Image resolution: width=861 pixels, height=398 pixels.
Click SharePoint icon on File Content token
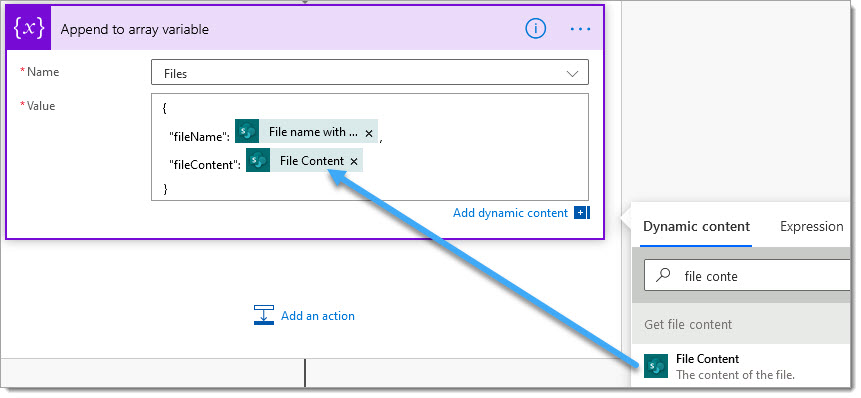click(x=258, y=160)
